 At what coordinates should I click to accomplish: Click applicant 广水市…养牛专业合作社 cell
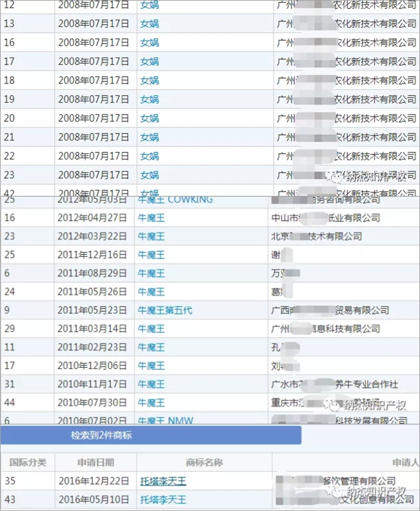[335, 385]
